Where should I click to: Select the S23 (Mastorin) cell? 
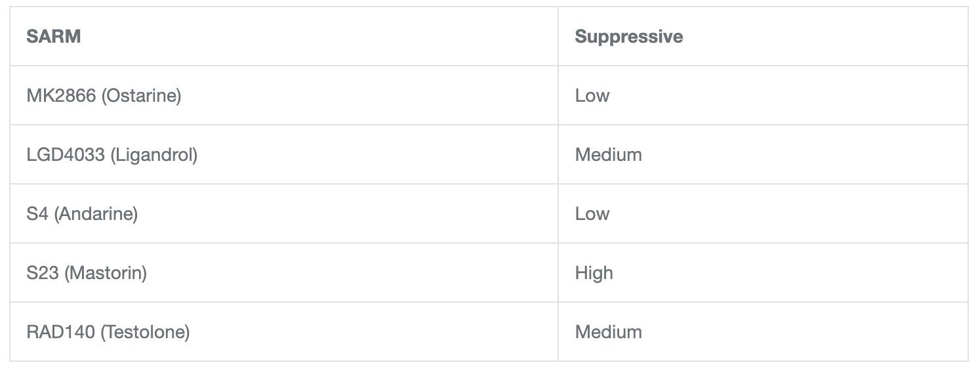[x=284, y=273]
